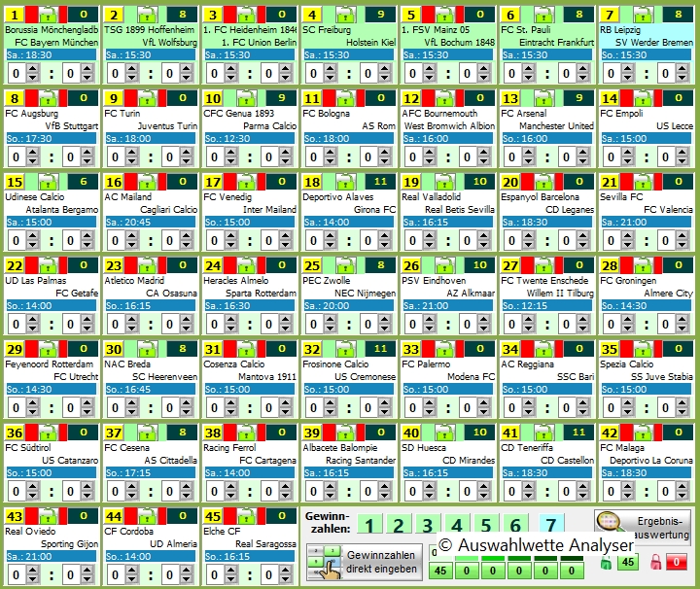This screenshot has width=700, height=589.
Task: Toggle the padlock on match 19 Real Valladolid
Action: pyautogui.click(x=444, y=182)
